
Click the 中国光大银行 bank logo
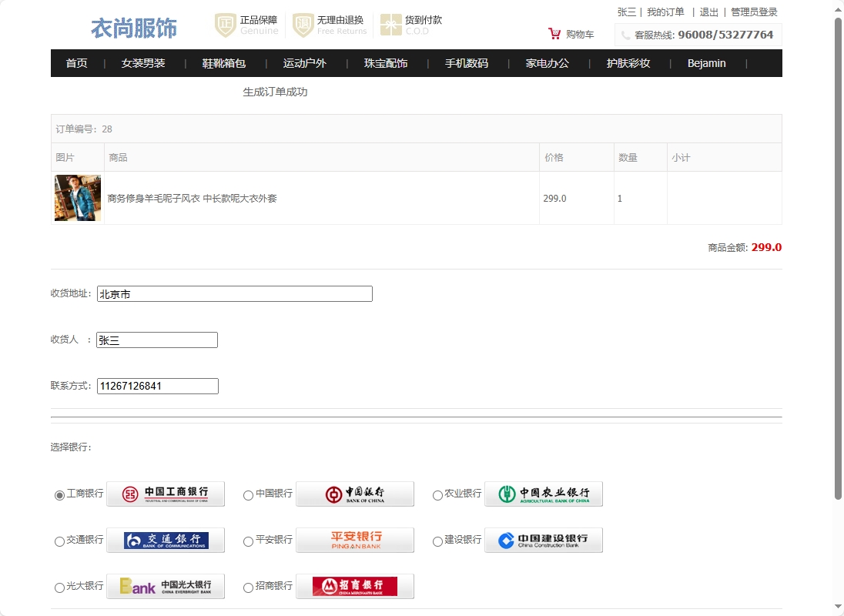point(166,586)
